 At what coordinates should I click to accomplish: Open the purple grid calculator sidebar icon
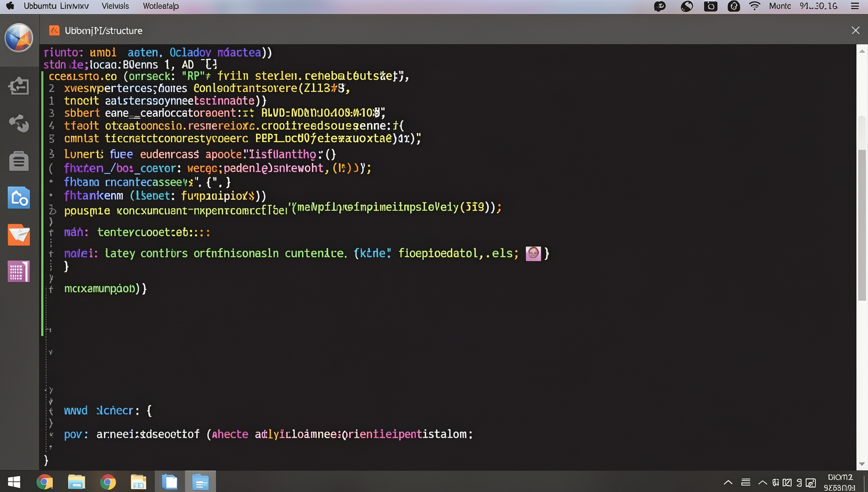click(x=18, y=272)
